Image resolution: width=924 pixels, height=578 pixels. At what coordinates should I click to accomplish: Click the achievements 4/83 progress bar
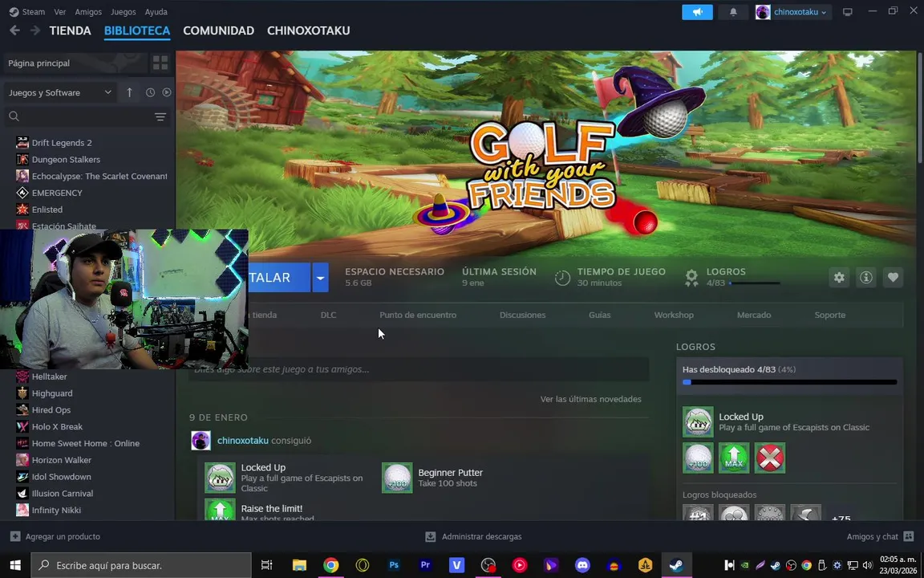point(789,382)
